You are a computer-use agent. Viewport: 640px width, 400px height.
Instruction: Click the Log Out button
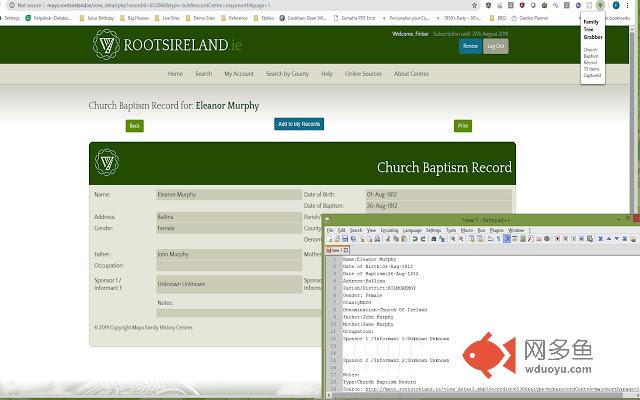point(495,46)
